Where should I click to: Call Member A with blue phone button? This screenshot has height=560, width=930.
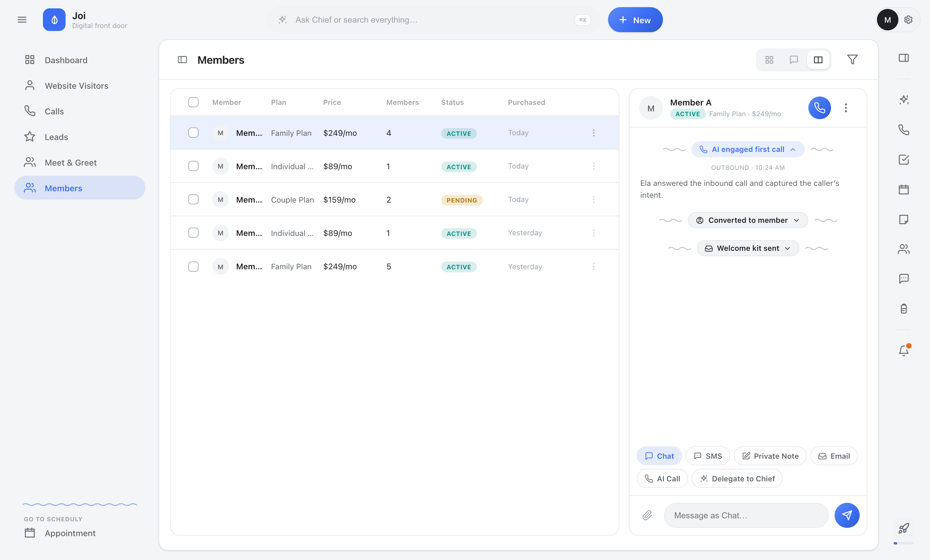[819, 108]
